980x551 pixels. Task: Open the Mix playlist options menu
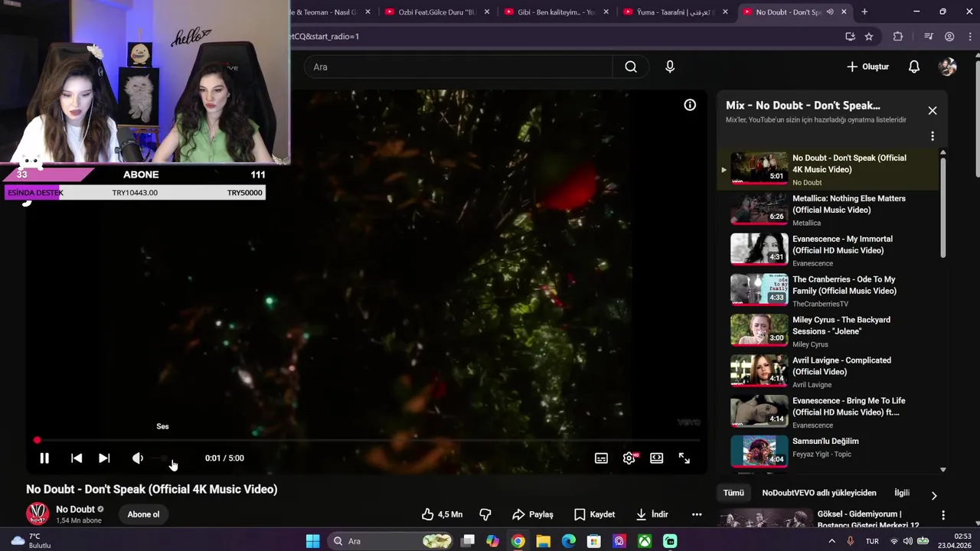(x=933, y=135)
